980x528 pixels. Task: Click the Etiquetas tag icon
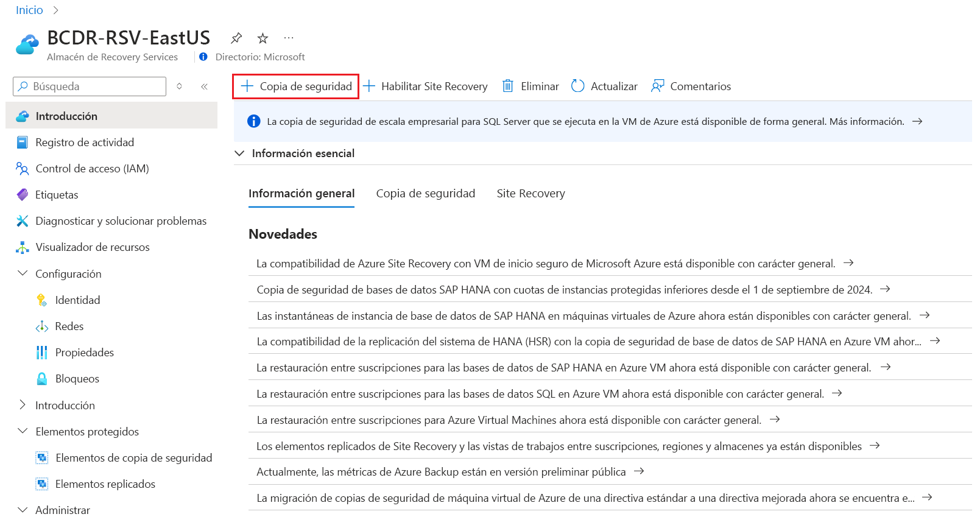(x=22, y=195)
